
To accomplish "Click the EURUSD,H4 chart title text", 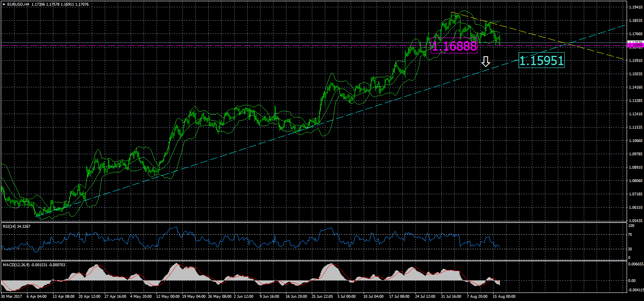I will click(x=18, y=4).
